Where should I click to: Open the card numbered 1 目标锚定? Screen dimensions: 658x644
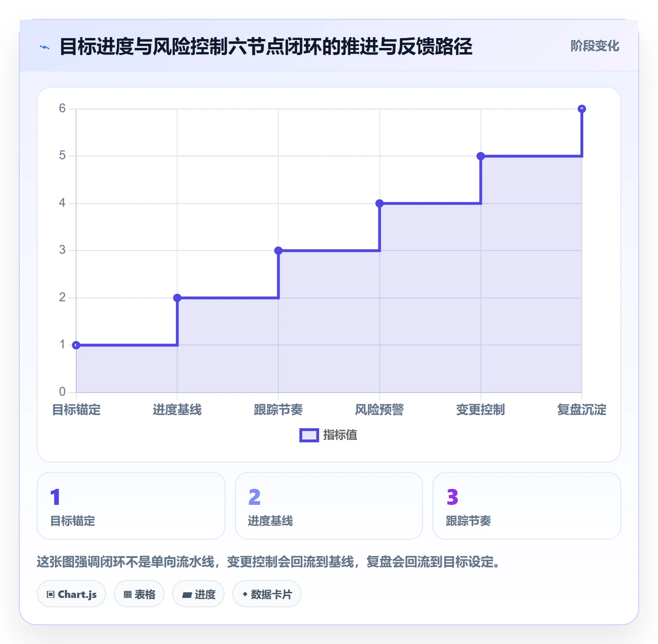pyautogui.click(x=131, y=506)
